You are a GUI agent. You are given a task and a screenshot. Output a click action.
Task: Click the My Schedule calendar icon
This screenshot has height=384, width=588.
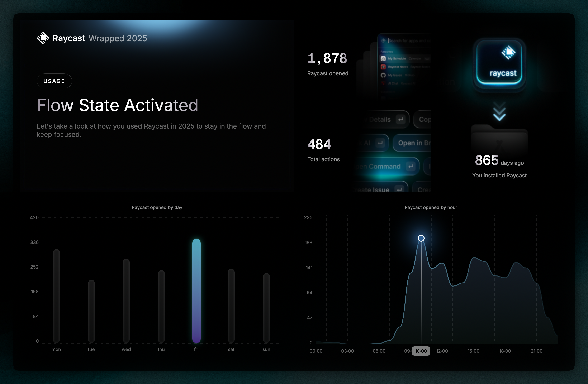383,59
